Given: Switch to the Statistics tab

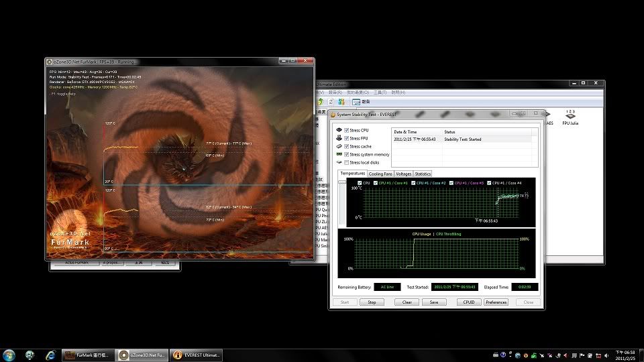Looking at the screenshot, I should 423,174.
